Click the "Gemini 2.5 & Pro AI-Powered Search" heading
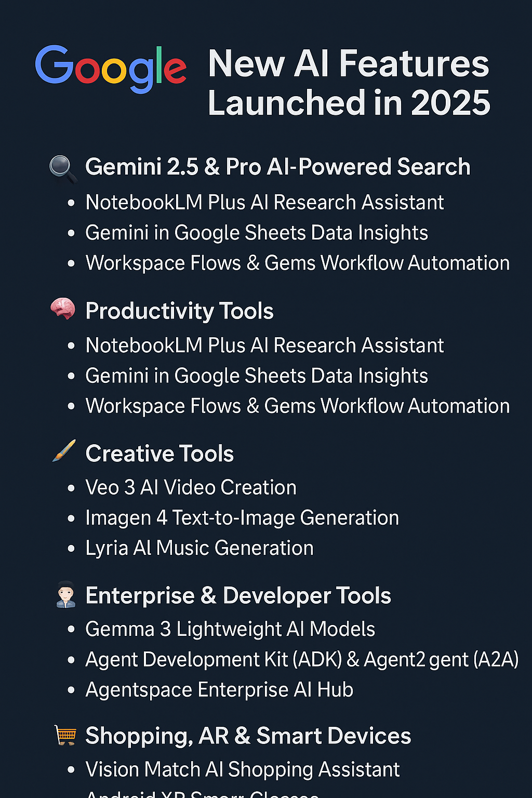 coord(277,167)
